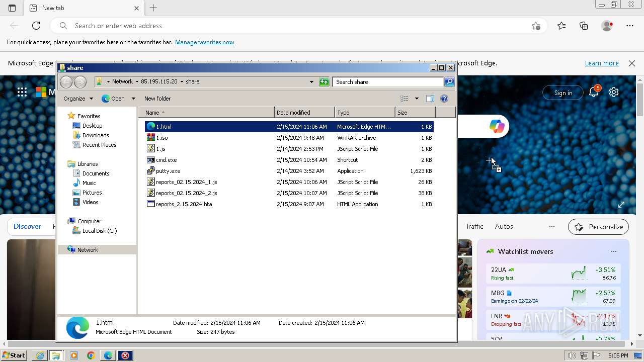Click the Search share input field
Image resolution: width=644 pixels, height=362 pixels.
[388, 81]
